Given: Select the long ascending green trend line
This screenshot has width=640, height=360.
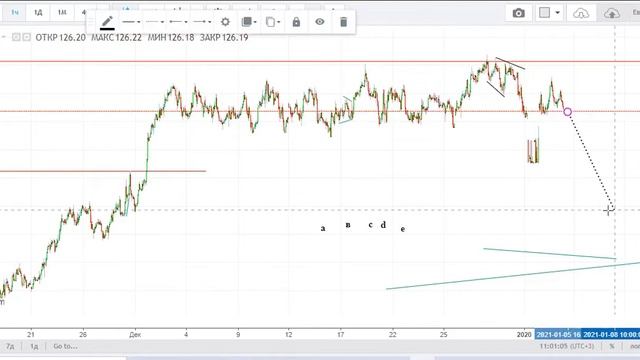Looking at the screenshot, I should click(x=513, y=276).
